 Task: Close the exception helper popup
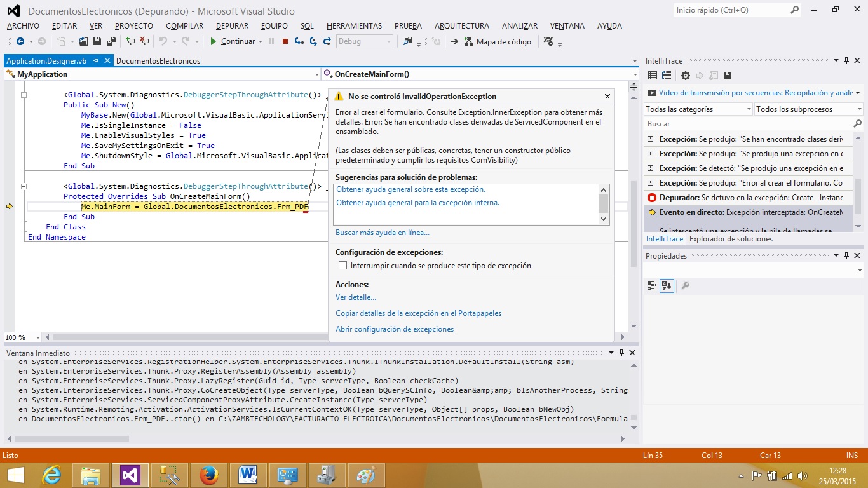tap(607, 97)
